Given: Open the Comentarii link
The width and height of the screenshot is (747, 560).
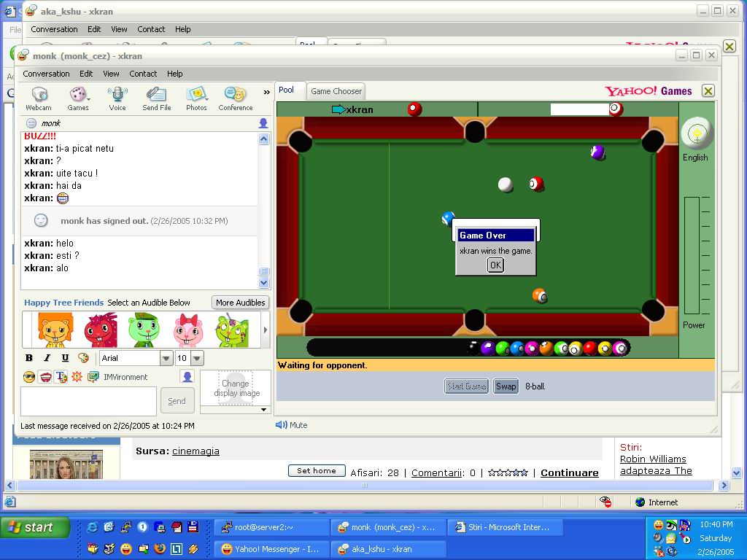Looking at the screenshot, I should [x=437, y=472].
